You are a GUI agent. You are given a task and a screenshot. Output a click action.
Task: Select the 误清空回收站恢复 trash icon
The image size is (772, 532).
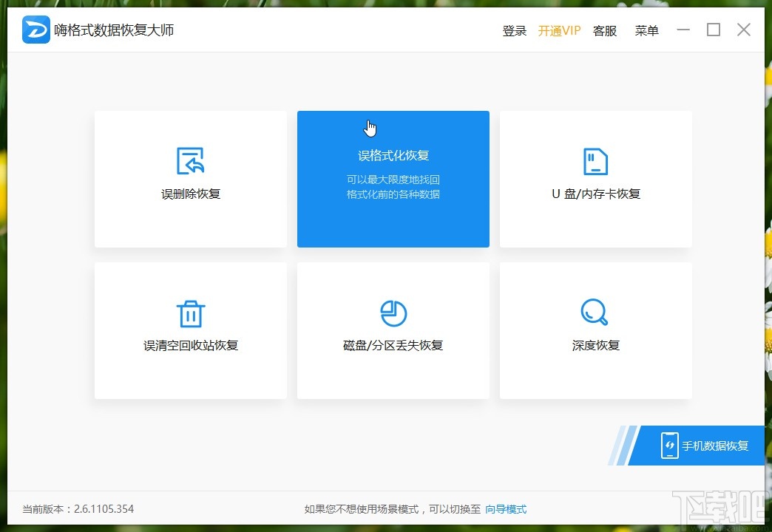(190, 313)
